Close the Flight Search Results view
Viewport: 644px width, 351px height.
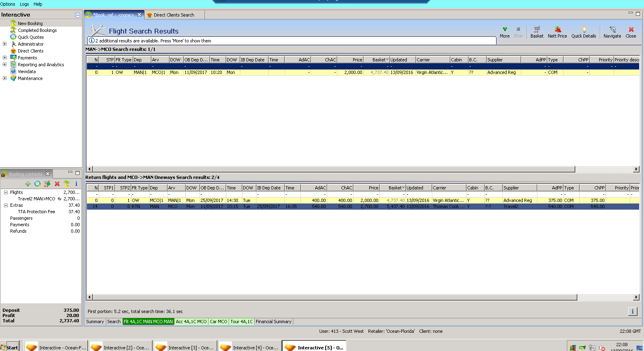tap(631, 32)
